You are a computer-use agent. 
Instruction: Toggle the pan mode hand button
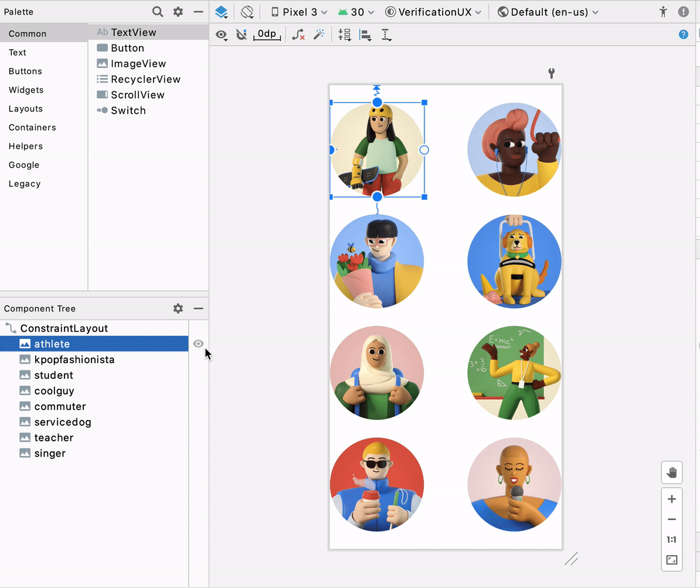(671, 472)
